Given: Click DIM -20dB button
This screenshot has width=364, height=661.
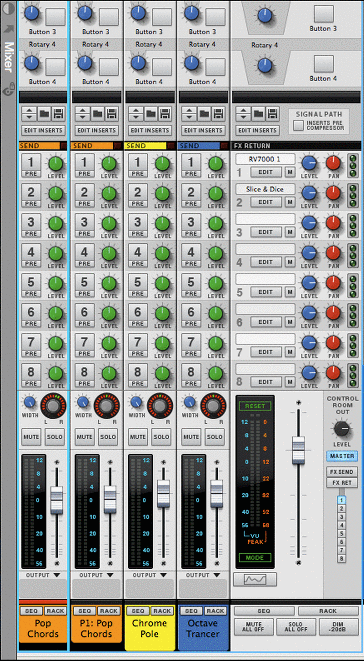Looking at the screenshot, I should click(338, 627).
